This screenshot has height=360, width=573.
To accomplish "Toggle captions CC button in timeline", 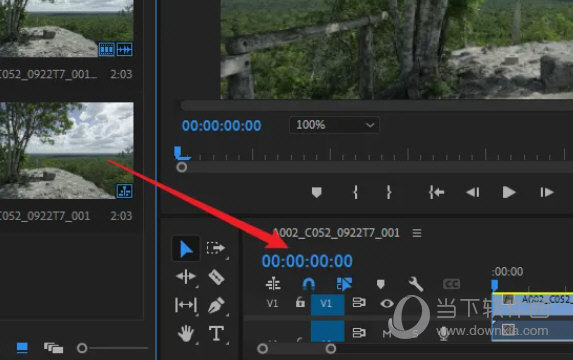I will [x=451, y=284].
